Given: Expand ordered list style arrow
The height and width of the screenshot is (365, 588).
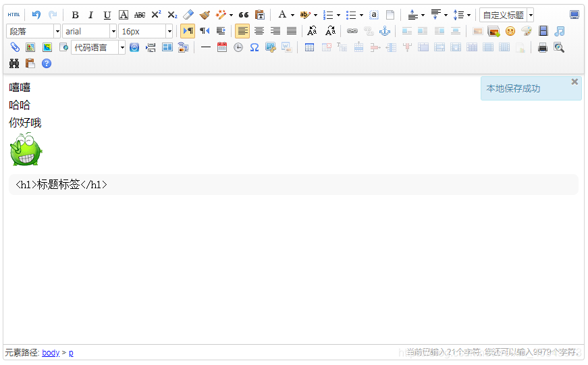Looking at the screenshot, I should click(338, 16).
